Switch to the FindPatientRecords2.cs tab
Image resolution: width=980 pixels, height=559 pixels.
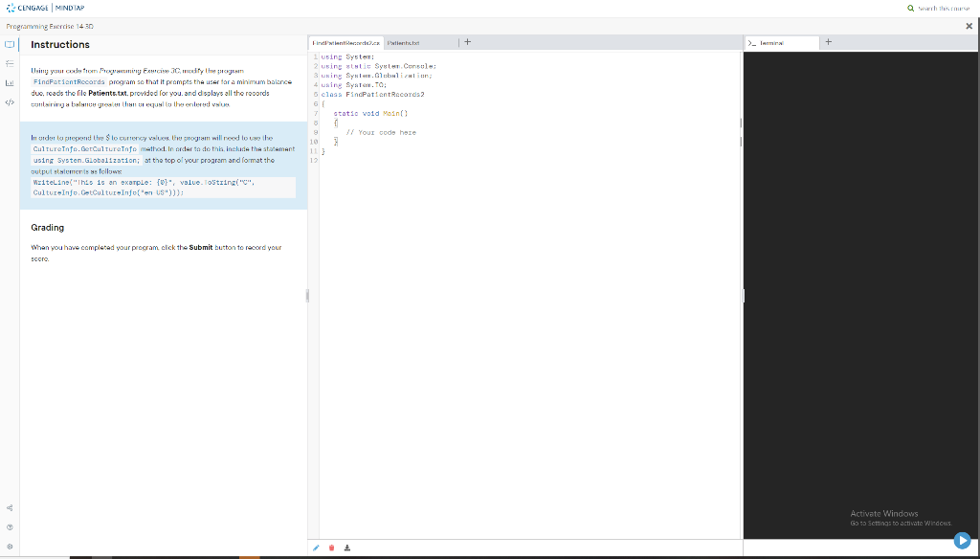click(346, 43)
